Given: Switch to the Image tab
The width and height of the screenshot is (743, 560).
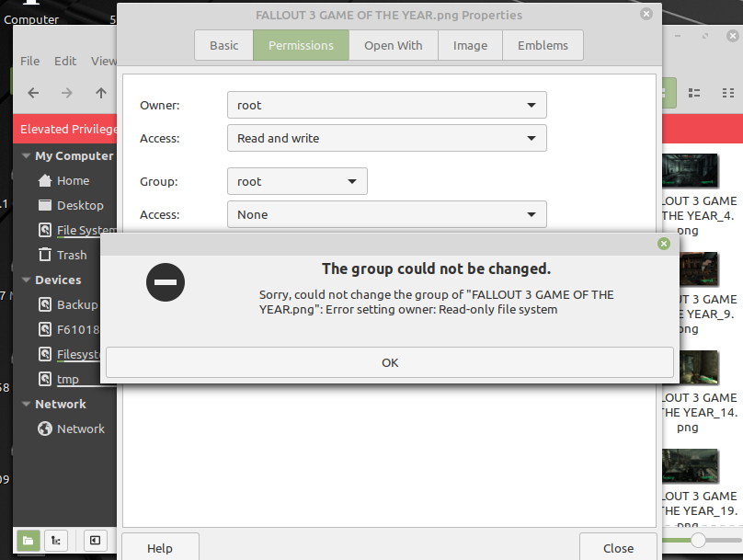Looking at the screenshot, I should pos(470,45).
